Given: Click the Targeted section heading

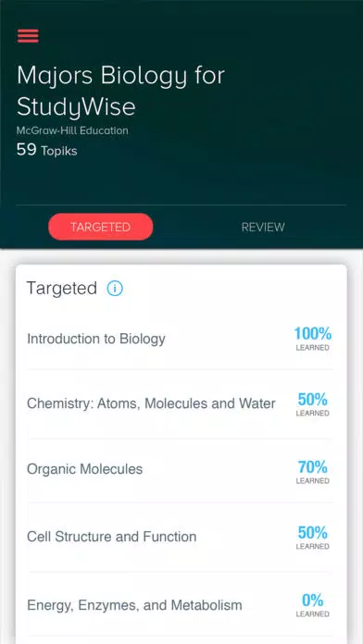Looking at the screenshot, I should (x=62, y=289).
